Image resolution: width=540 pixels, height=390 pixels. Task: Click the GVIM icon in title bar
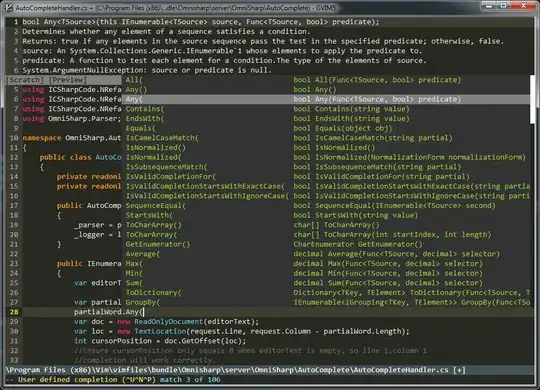click(x=9, y=7)
